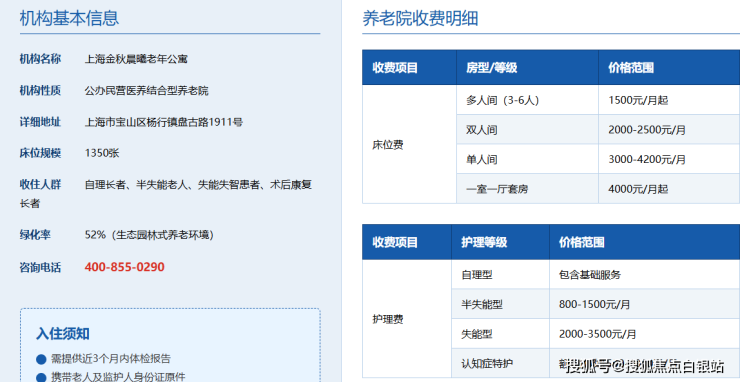Select the 认知症特护 cell

pos(500,363)
